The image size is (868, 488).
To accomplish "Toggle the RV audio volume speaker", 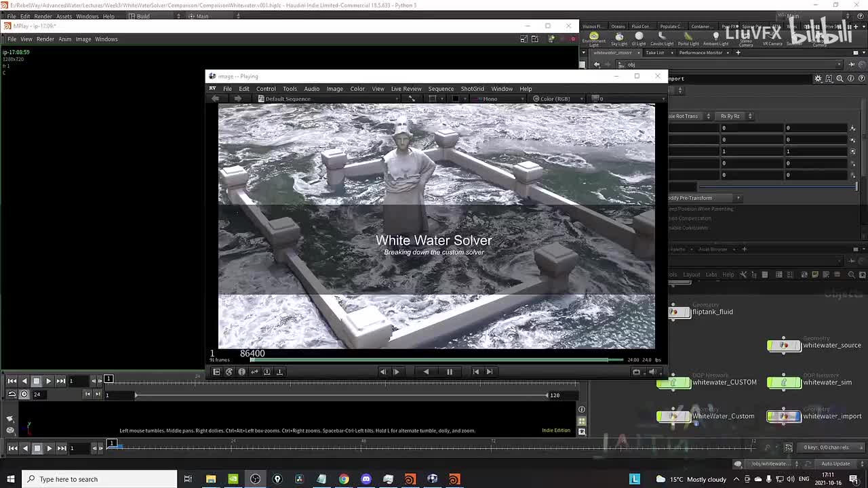I will pyautogui.click(x=652, y=371).
